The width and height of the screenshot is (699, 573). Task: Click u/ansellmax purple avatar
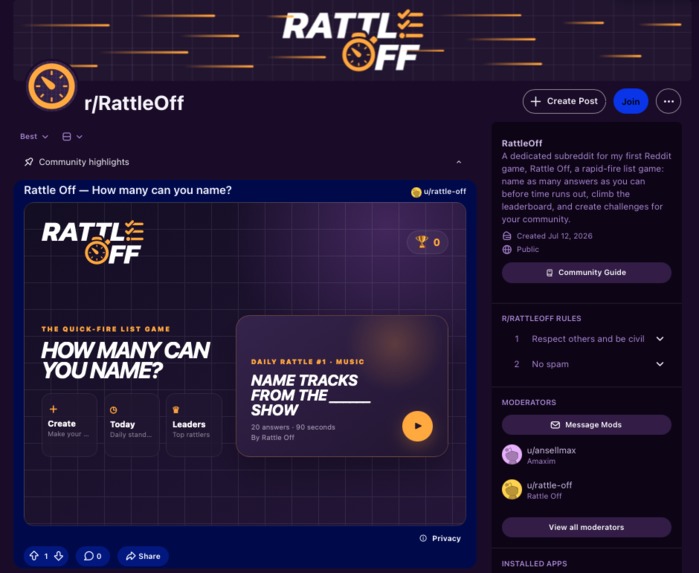coord(512,454)
